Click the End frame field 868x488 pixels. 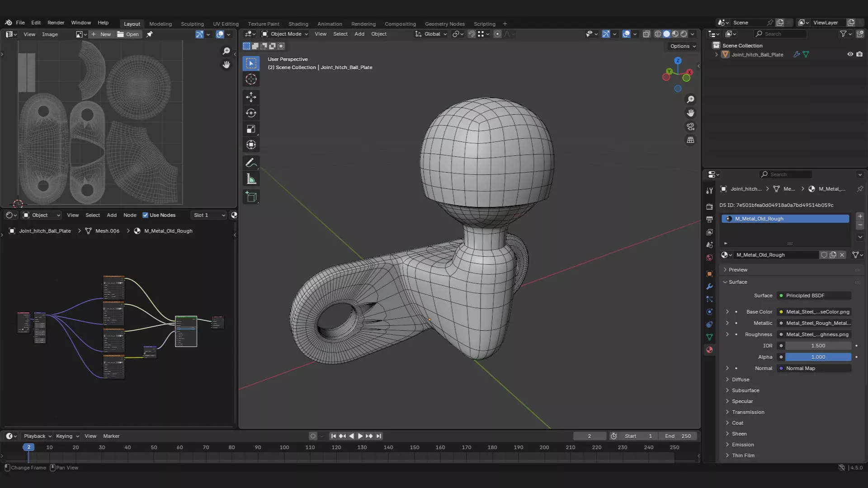[x=678, y=436]
